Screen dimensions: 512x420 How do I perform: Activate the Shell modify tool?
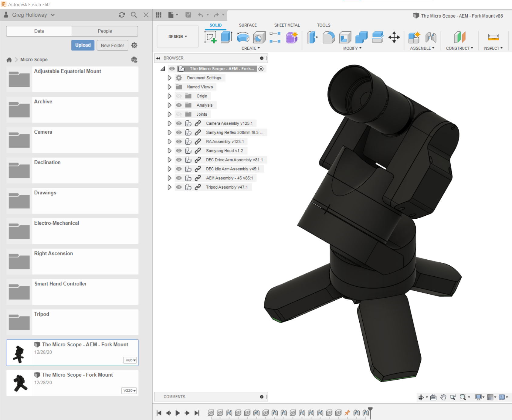344,37
